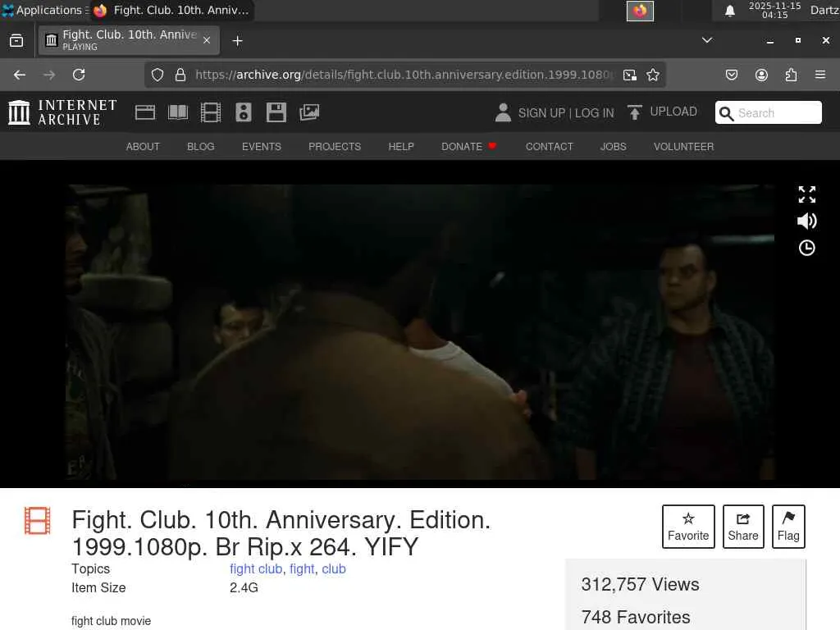Screen dimensions: 840x630
Task: Enter fullscreen with the player expand icon
Action: [x=807, y=194]
